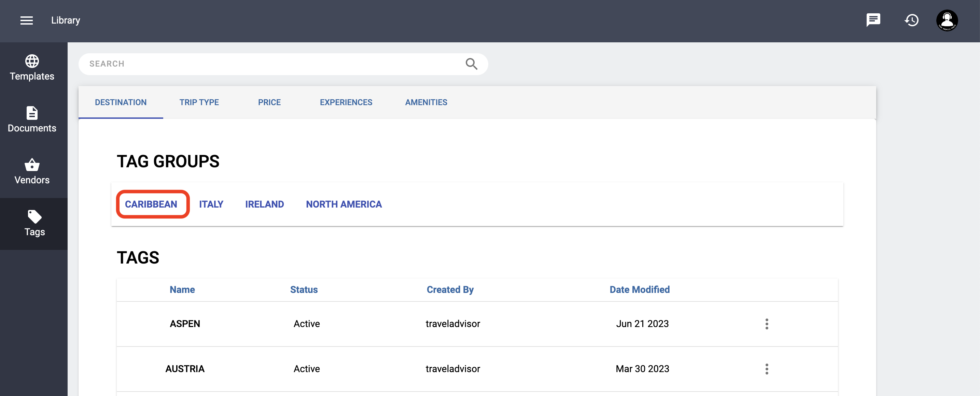This screenshot has height=396, width=980.
Task: Open the user profile avatar
Action: pos(947,20)
